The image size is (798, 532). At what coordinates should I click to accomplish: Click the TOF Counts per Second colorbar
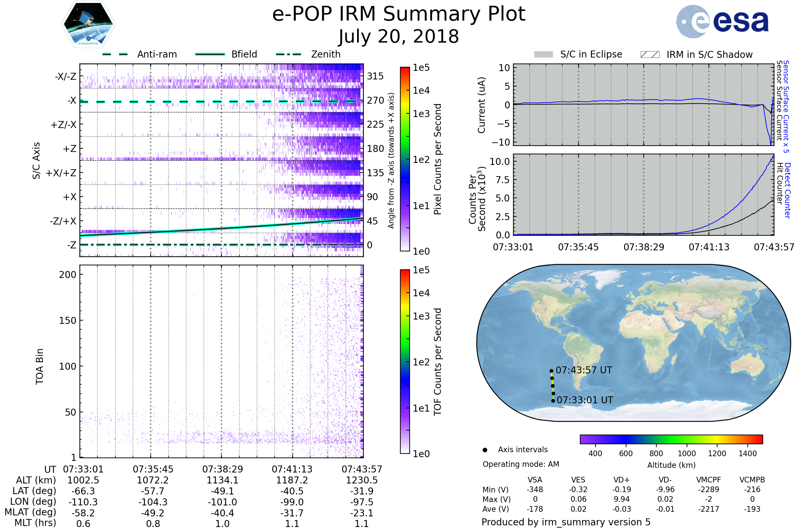405,362
